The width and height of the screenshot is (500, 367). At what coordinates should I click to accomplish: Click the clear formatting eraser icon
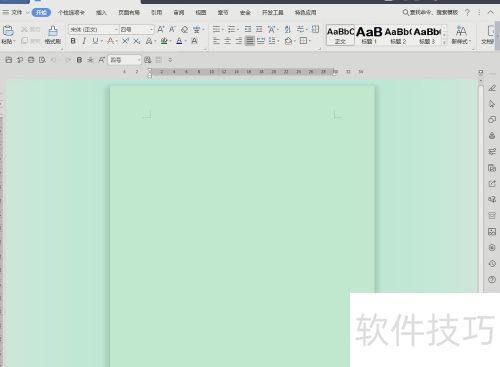tap(184, 29)
